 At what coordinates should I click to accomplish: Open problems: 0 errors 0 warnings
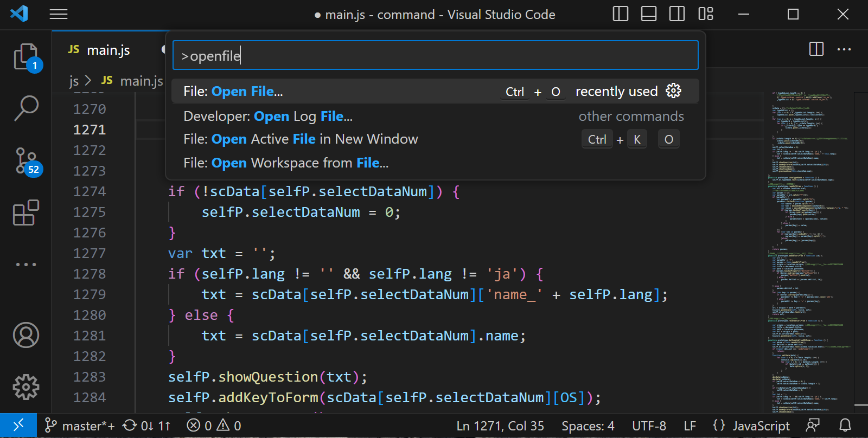click(214, 426)
